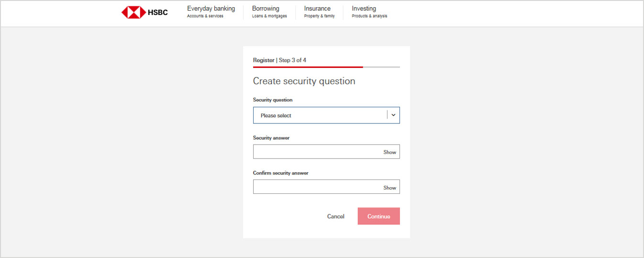Click the 'Register | Step 3 of 4' label
Viewport: 644px width, 258px height.
click(279, 60)
